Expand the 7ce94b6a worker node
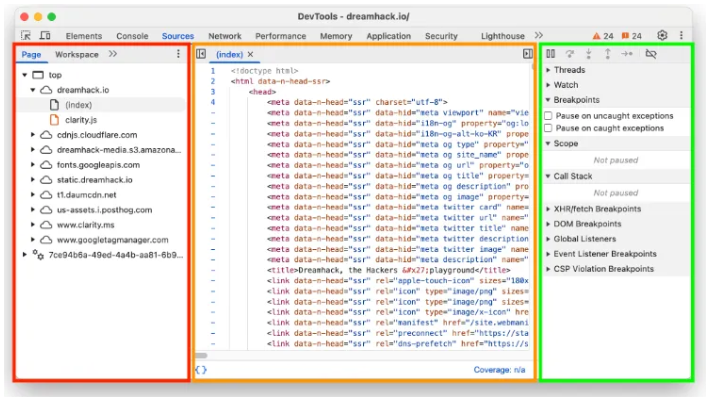The width and height of the screenshot is (706, 397). 25,255
